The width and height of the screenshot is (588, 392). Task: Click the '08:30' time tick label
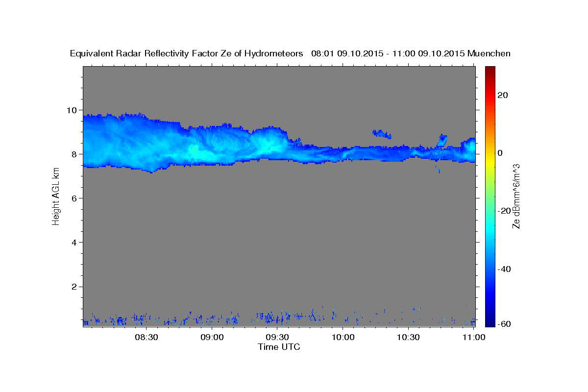[147, 337]
